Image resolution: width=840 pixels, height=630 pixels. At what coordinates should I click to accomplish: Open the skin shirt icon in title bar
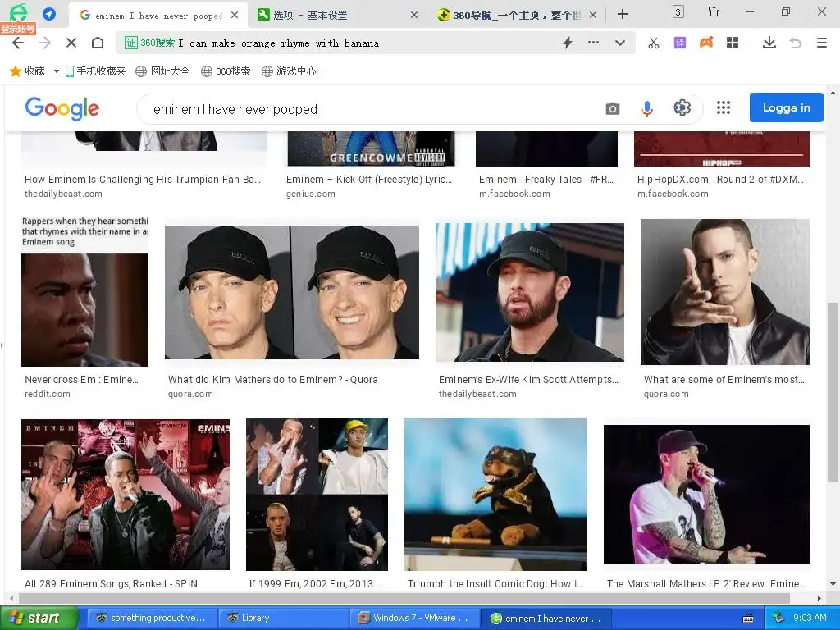point(714,11)
